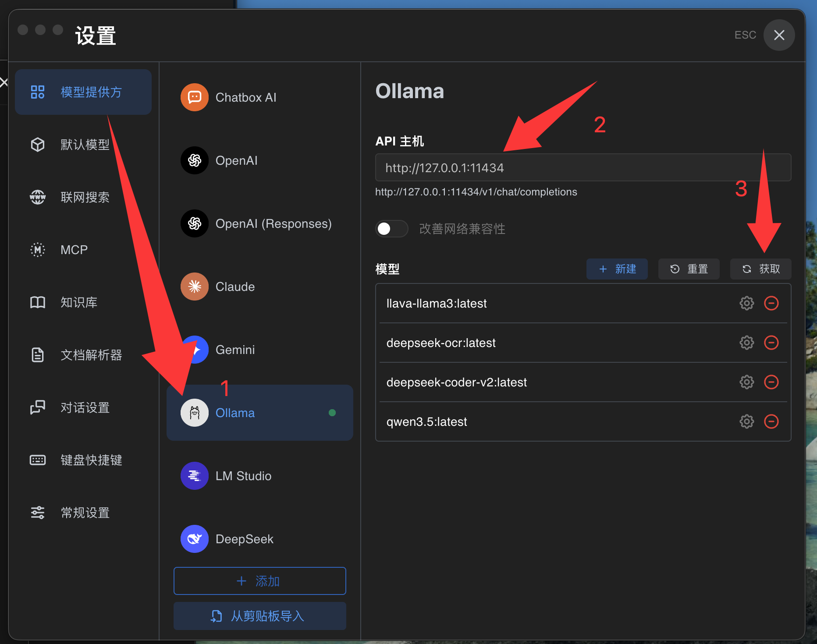Click 新建 to add a model
Image resolution: width=817 pixels, height=644 pixels.
(x=617, y=269)
